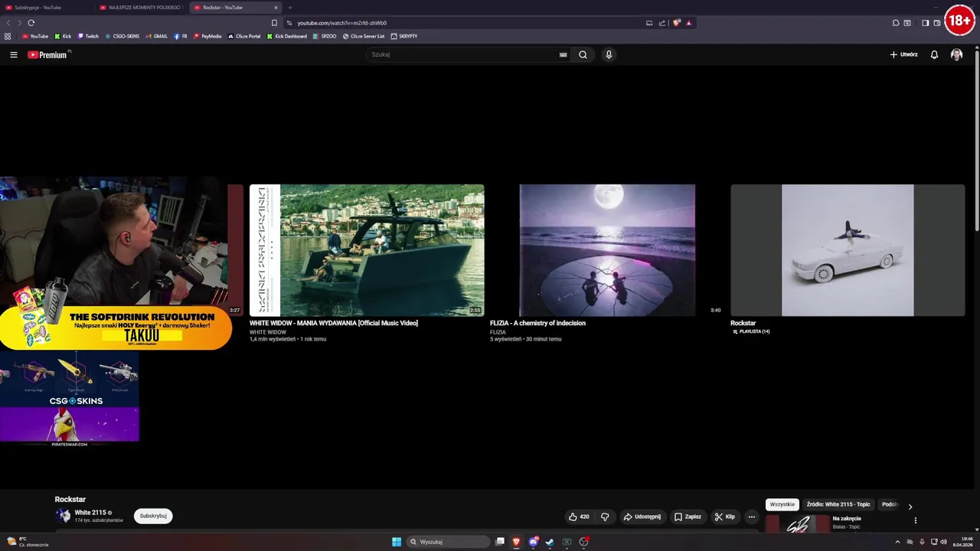The image size is (980, 551).
Task: Click the share icon in address bar
Action: click(662, 23)
